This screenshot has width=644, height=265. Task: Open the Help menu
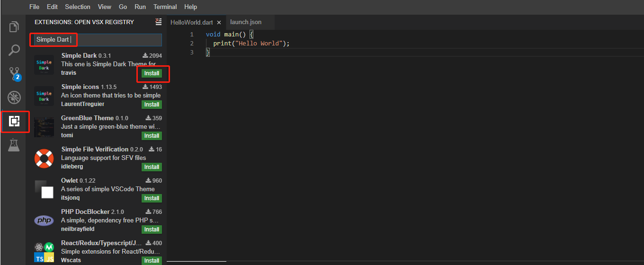tap(190, 7)
